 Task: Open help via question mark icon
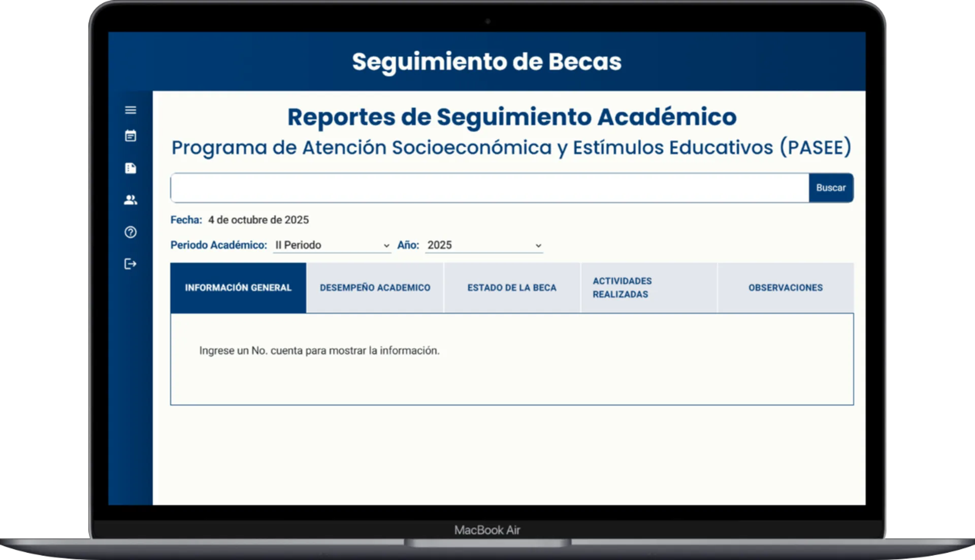pos(131,232)
